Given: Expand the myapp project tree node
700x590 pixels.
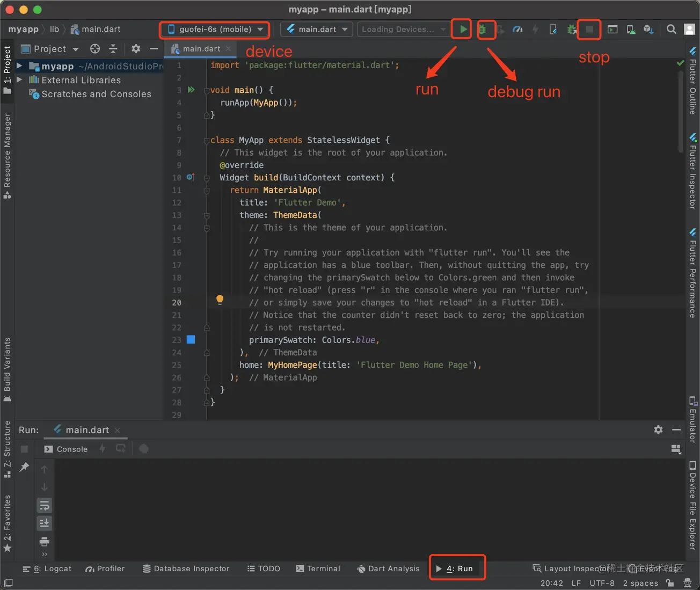Looking at the screenshot, I should pyautogui.click(x=19, y=65).
